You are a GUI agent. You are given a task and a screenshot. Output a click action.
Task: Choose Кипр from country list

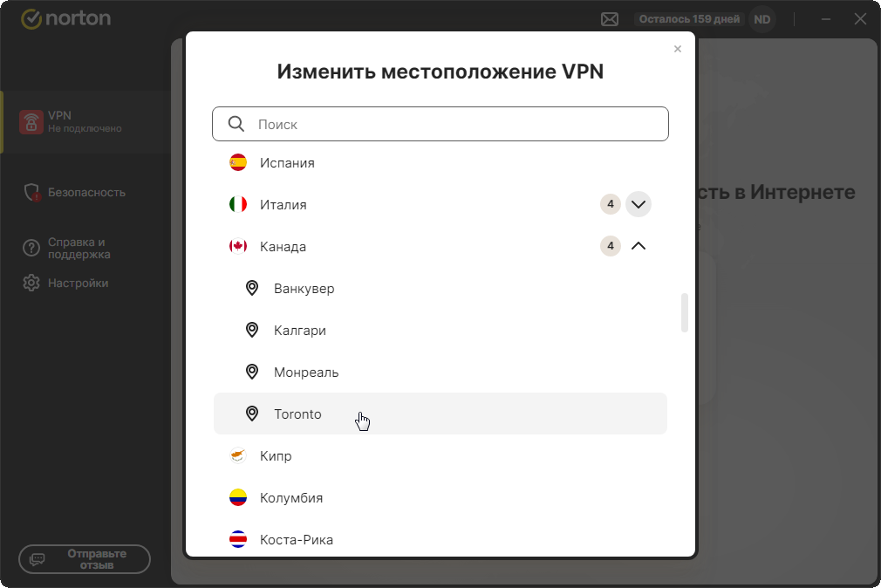click(276, 456)
